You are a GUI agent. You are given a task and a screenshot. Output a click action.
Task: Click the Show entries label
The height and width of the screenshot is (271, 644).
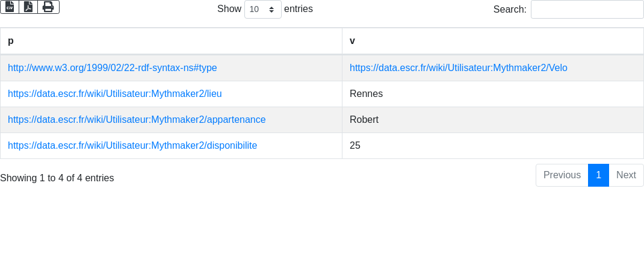tap(229, 9)
